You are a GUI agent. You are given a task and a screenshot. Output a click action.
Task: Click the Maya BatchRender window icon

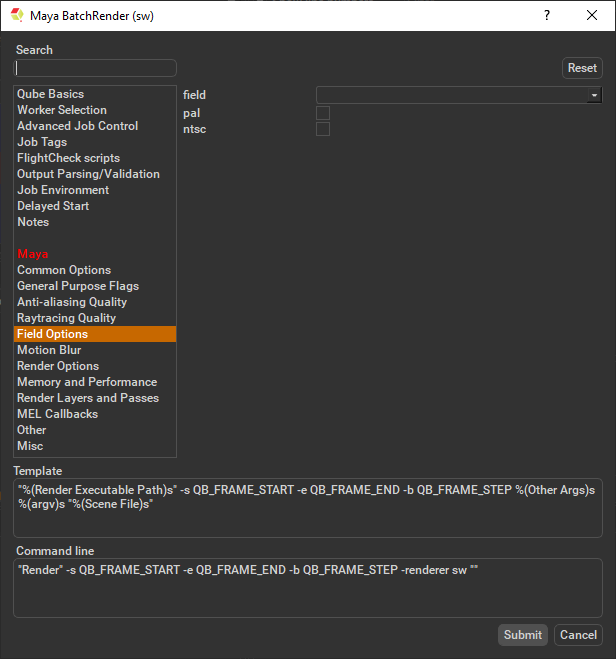pyautogui.click(x=17, y=15)
